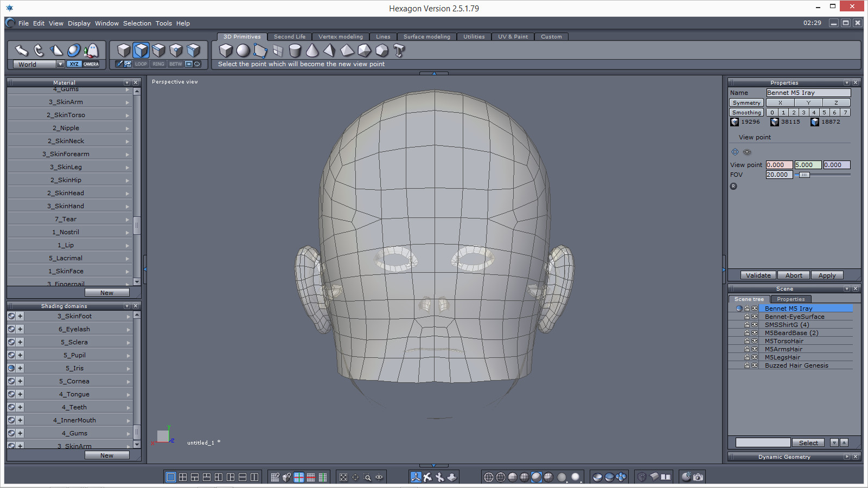Click the zoom magnifier view icon
The width and height of the screenshot is (868, 488).
pyautogui.click(x=367, y=477)
